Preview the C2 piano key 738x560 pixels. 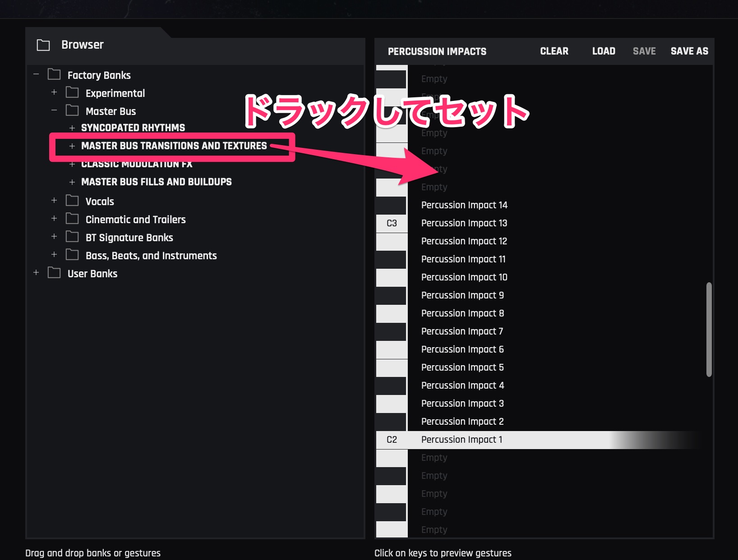pos(392,440)
